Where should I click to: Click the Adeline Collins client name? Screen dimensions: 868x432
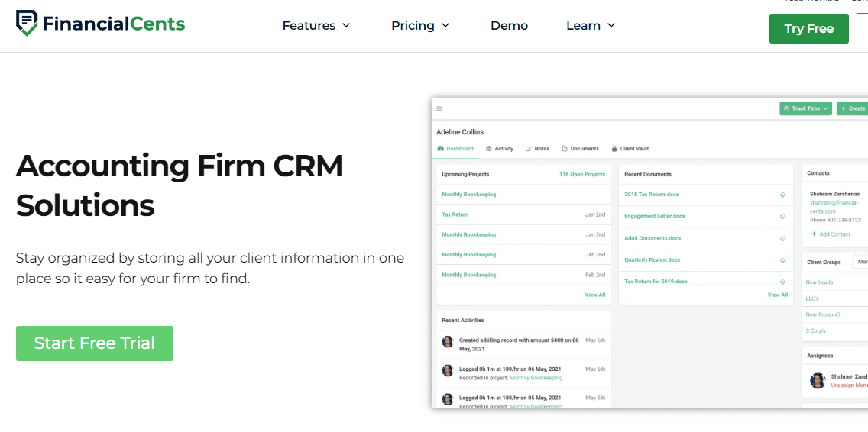click(x=460, y=132)
